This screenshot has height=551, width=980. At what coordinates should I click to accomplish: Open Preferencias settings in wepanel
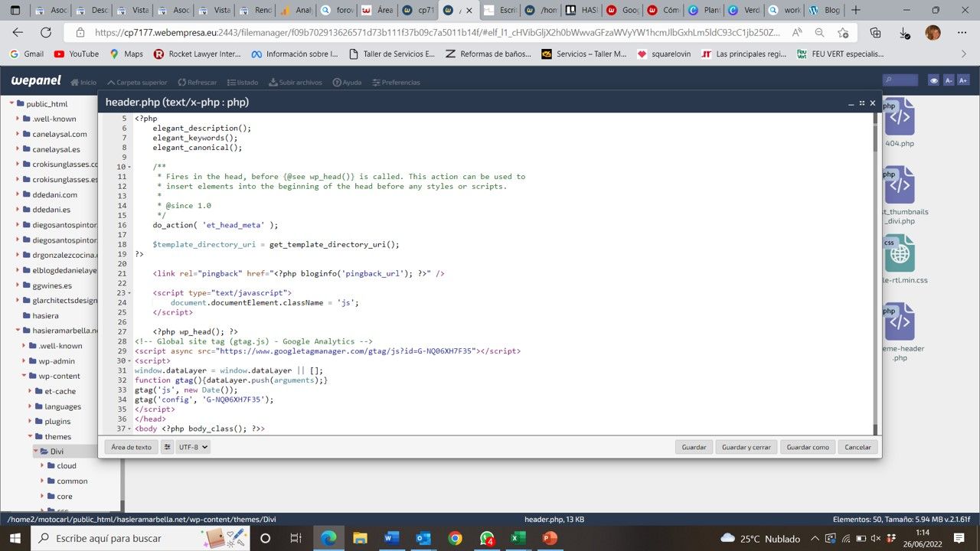point(395,82)
